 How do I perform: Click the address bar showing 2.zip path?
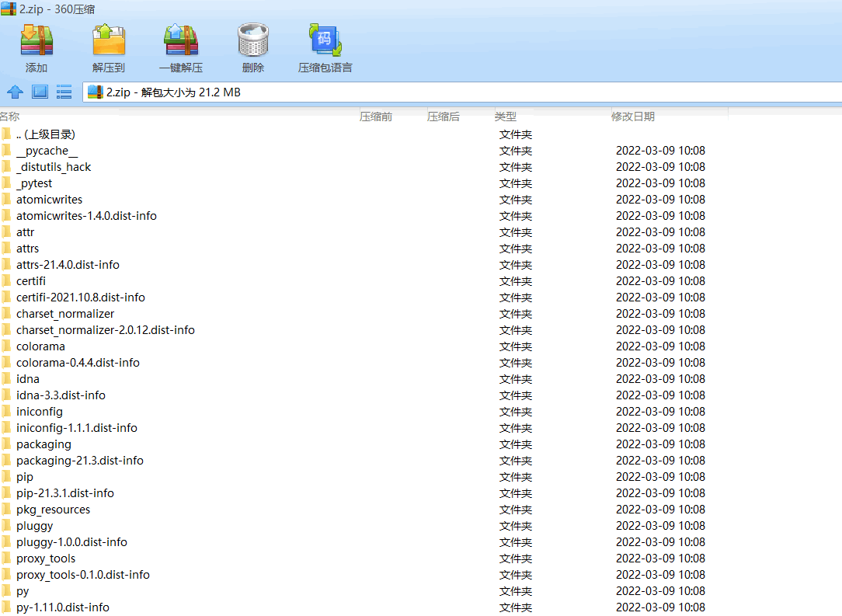pos(462,92)
